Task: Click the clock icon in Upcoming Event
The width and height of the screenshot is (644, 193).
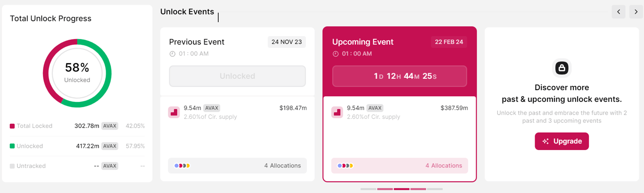Action: tap(336, 54)
